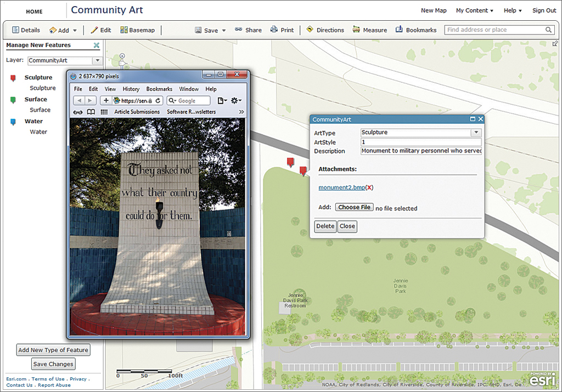Open monument2.bmp attachment link
The image size is (562, 392).
click(x=342, y=188)
